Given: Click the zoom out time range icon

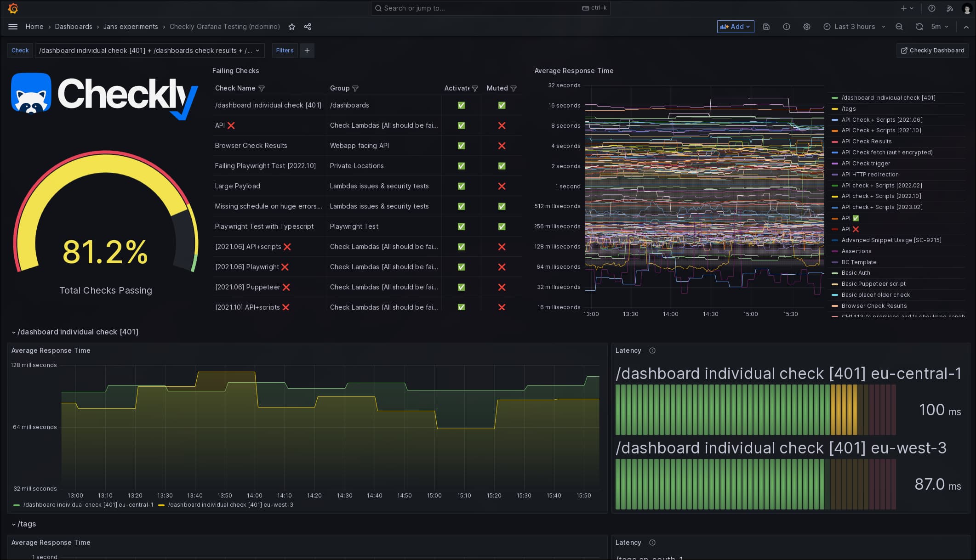Looking at the screenshot, I should (x=899, y=27).
